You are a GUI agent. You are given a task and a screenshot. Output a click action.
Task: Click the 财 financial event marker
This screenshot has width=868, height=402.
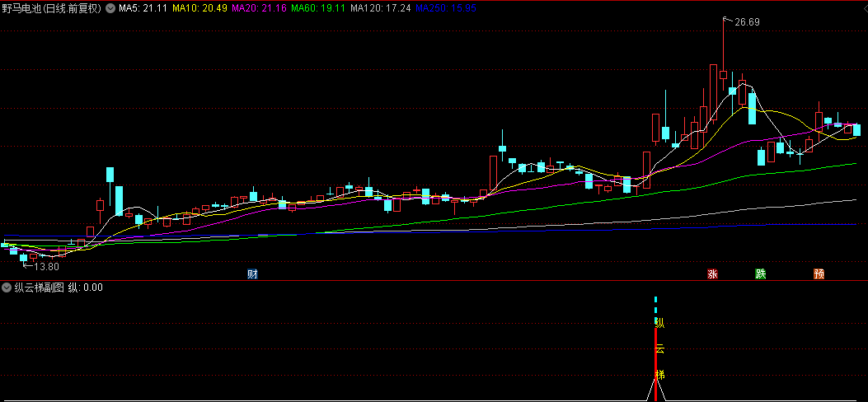[x=252, y=274]
